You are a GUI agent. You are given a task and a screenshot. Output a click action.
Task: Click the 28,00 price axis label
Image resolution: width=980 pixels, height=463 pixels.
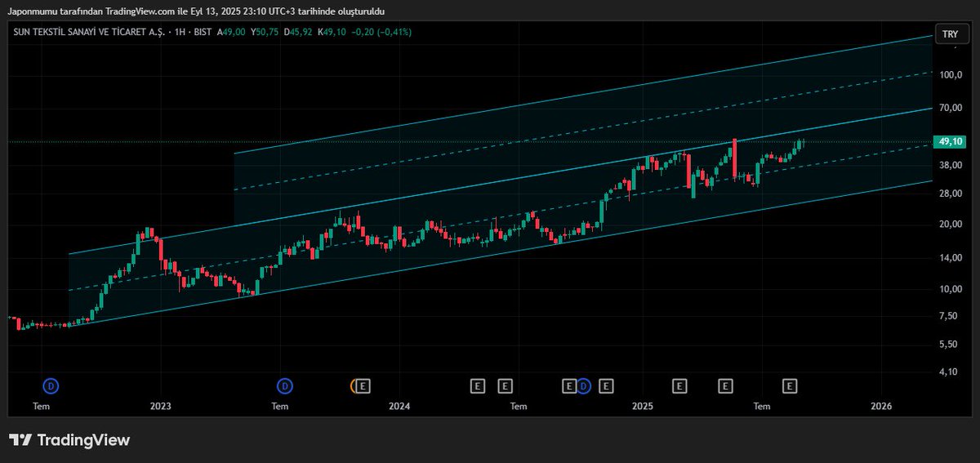[x=950, y=194]
